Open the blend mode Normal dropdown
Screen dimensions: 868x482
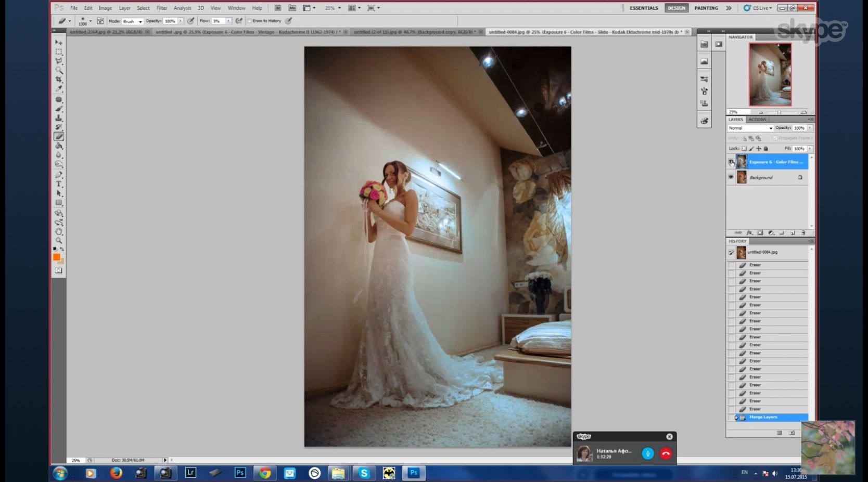click(750, 128)
